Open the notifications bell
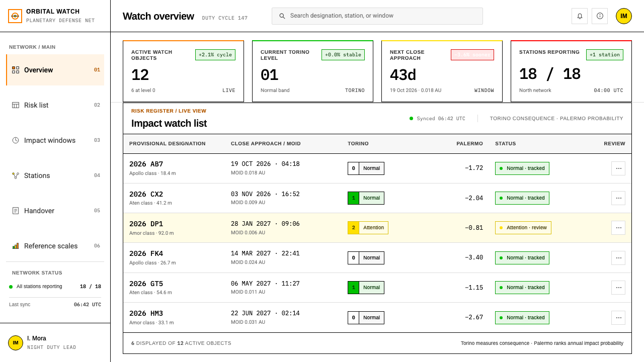Viewport: 644px width, 362px height. pyautogui.click(x=580, y=16)
